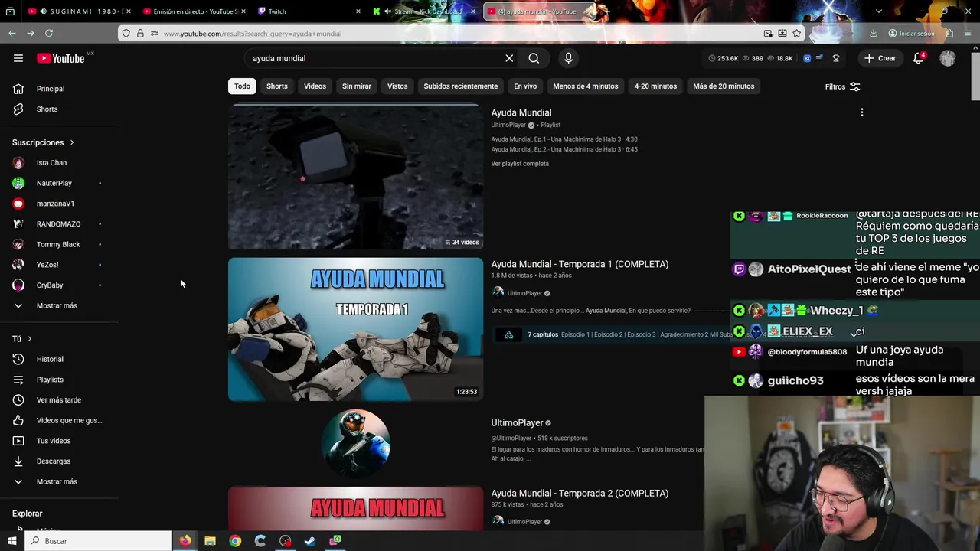Select the Menos de 4 minutos chip
The image size is (980, 551).
pos(586,86)
